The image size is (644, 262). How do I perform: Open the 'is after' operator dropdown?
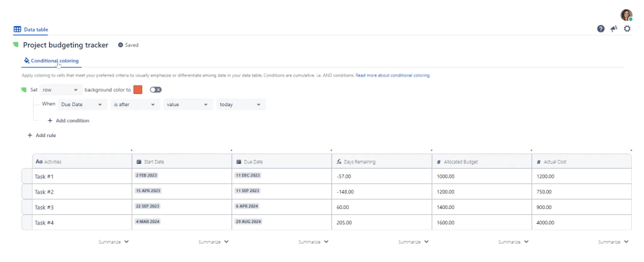(135, 105)
